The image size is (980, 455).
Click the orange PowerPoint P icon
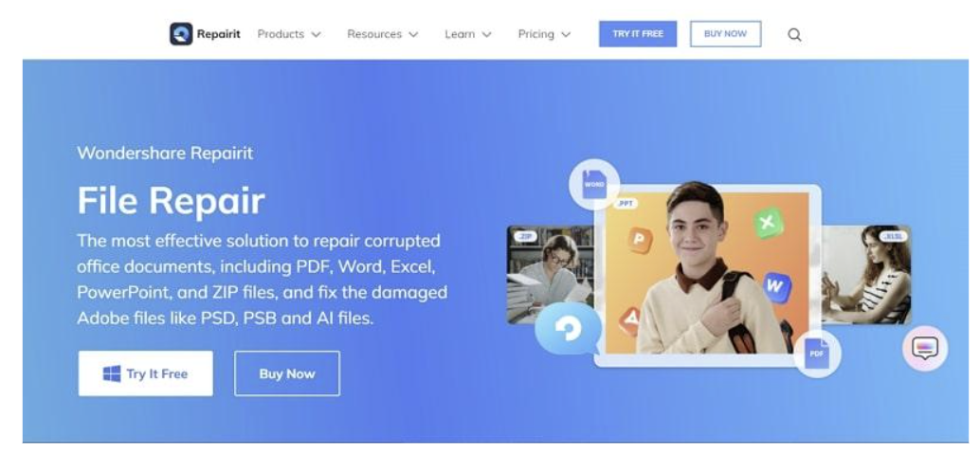tap(640, 240)
